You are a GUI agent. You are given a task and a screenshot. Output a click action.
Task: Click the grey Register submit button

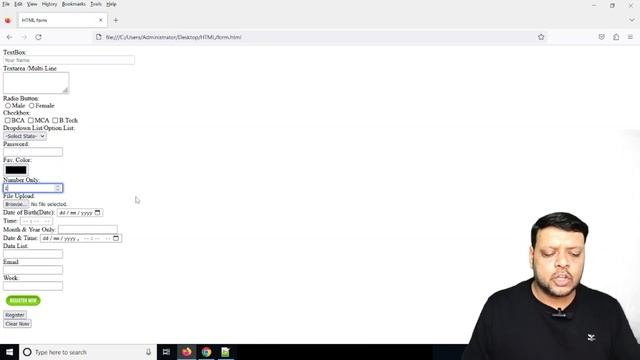click(x=15, y=315)
